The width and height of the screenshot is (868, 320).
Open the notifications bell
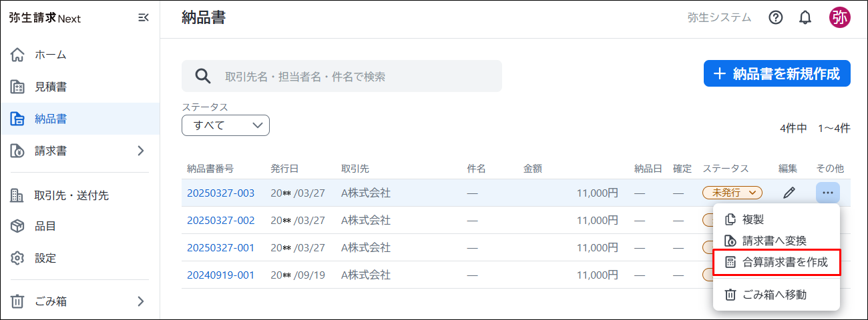coord(805,18)
